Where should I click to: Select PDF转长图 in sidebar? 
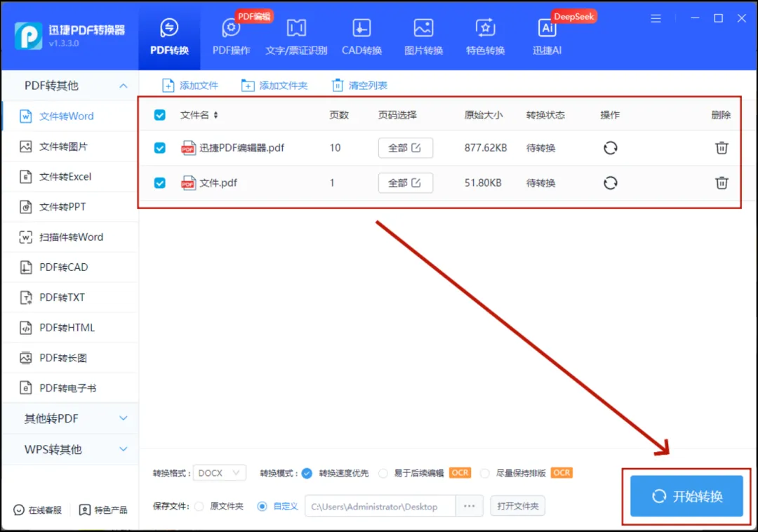click(x=70, y=358)
